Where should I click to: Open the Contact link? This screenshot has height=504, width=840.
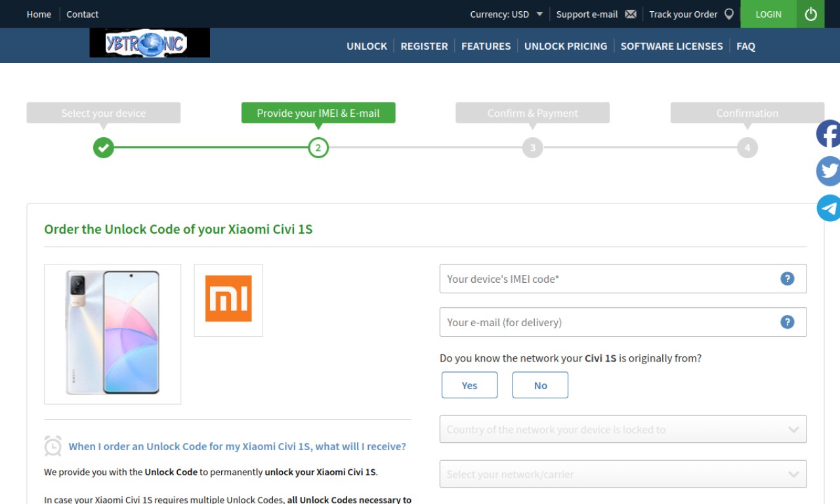82,14
